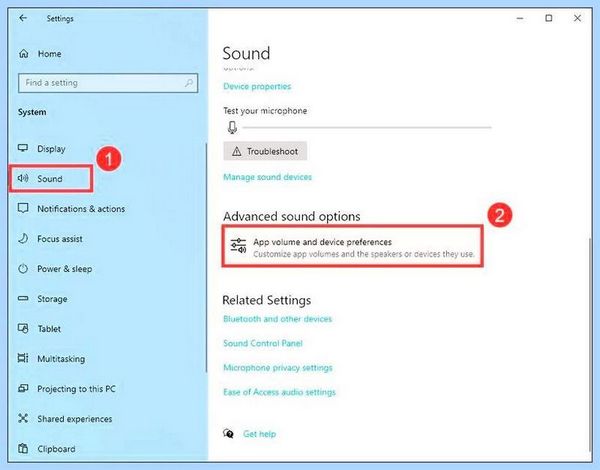The height and width of the screenshot is (470, 600).
Task: Open the Sound Control Panel link
Action: pos(263,343)
